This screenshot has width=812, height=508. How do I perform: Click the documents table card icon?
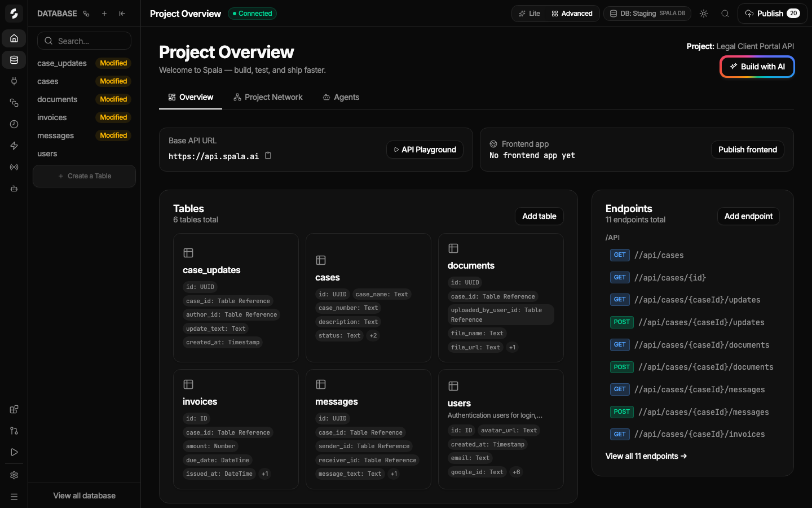click(453, 248)
